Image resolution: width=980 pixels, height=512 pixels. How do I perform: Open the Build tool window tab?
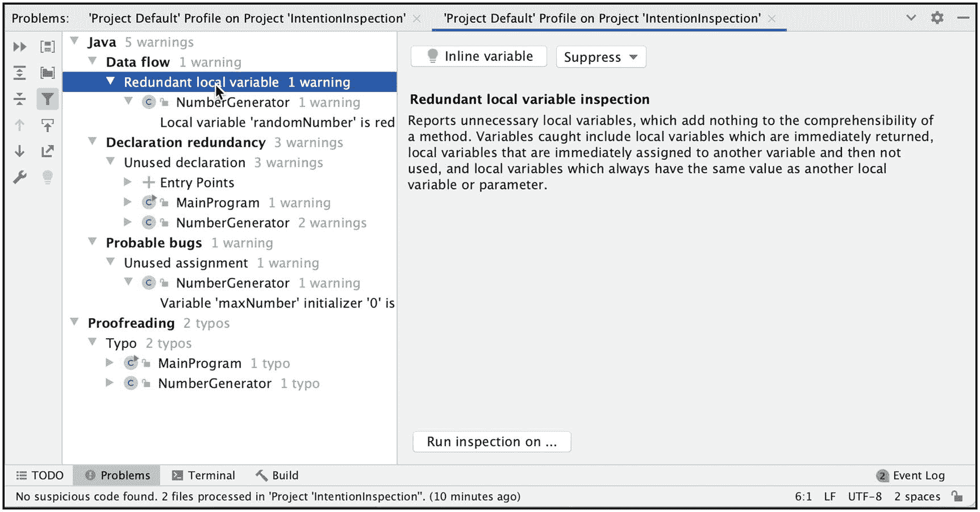277,475
